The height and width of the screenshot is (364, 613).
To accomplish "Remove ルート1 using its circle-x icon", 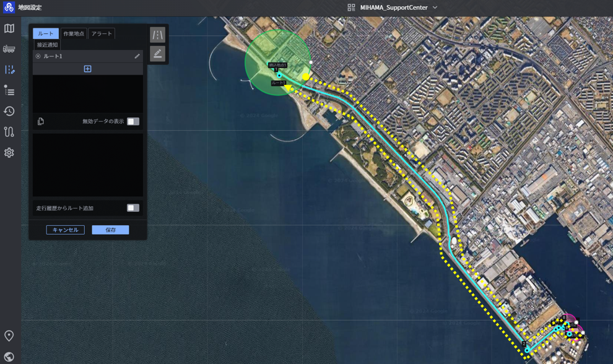I will pyautogui.click(x=38, y=56).
